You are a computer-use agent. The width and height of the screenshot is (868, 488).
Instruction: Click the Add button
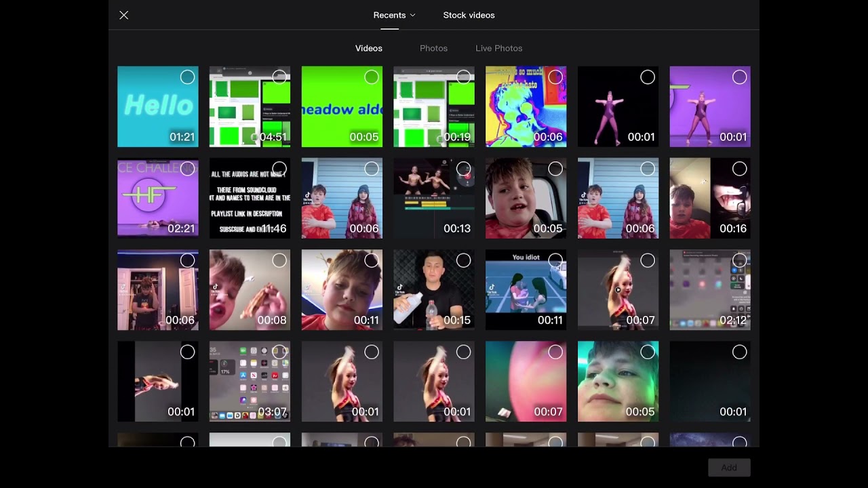point(729,468)
